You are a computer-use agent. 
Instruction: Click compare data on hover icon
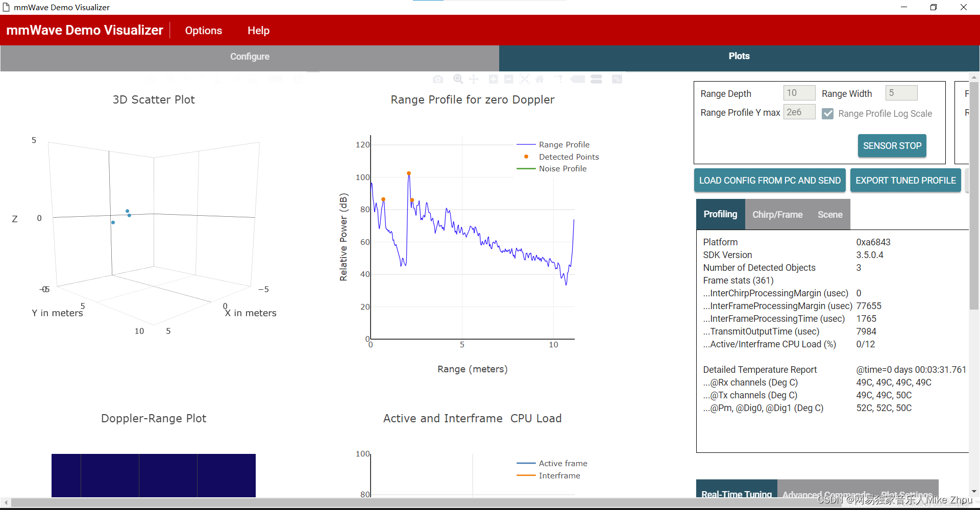(x=596, y=79)
